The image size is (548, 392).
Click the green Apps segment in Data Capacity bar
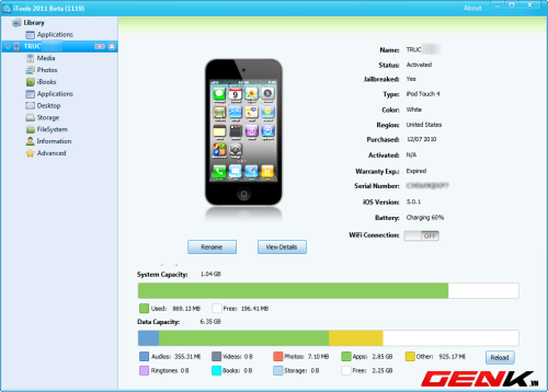(x=243, y=338)
